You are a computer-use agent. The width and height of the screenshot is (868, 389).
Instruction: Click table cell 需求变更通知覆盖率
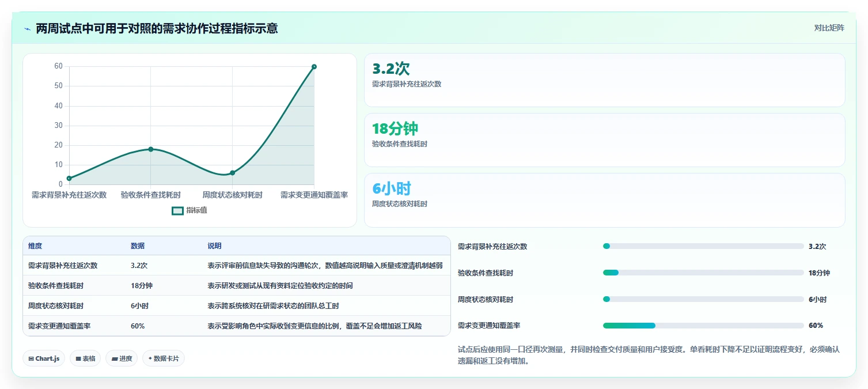click(x=59, y=326)
